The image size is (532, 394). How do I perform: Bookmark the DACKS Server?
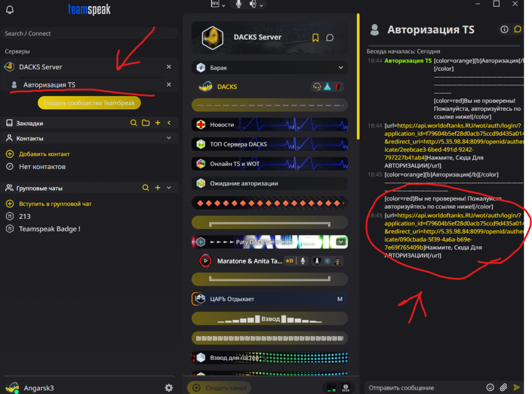click(315, 37)
